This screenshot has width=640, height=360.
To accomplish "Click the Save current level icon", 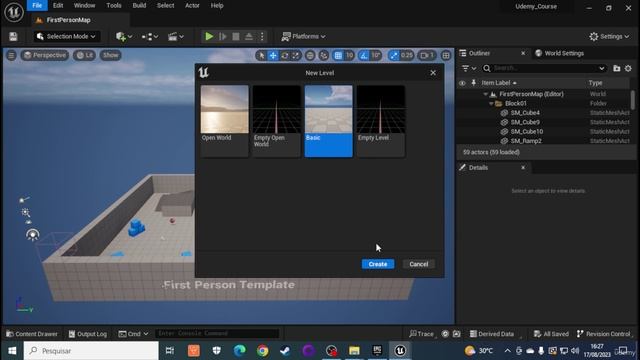I will pos(13,37).
